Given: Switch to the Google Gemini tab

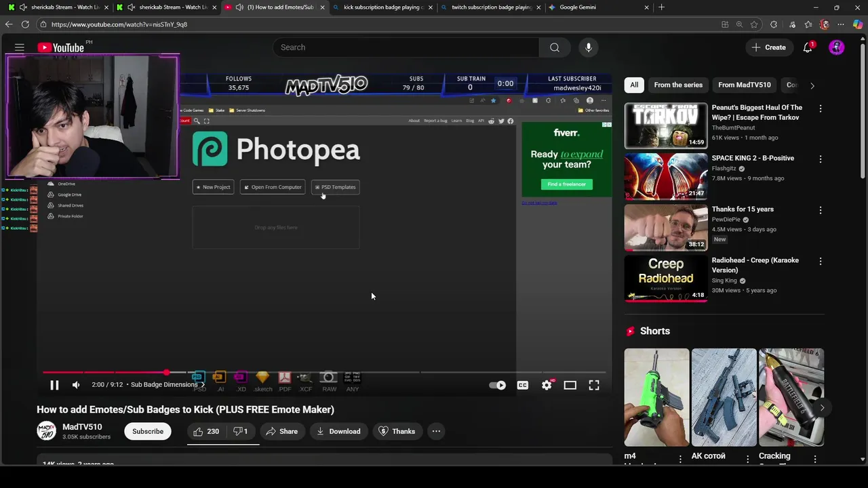Looking at the screenshot, I should tap(599, 7).
